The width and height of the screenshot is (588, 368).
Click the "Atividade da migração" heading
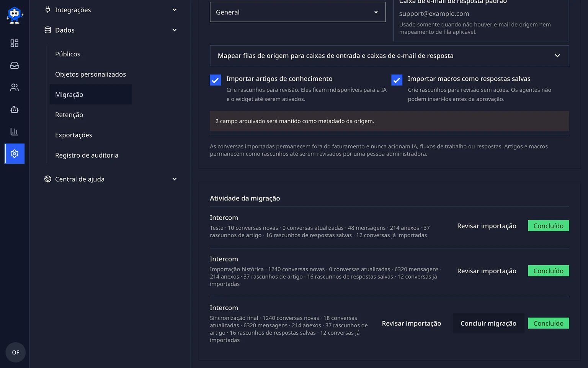[245, 198]
